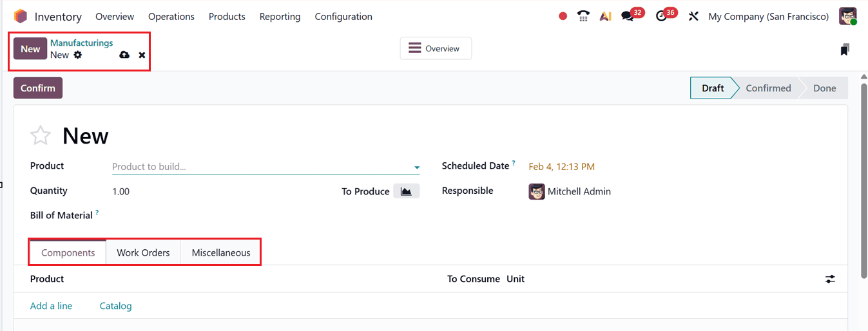This screenshot has width=868, height=331.
Task: Open the debug tools wrench icon
Action: pyautogui.click(x=693, y=17)
